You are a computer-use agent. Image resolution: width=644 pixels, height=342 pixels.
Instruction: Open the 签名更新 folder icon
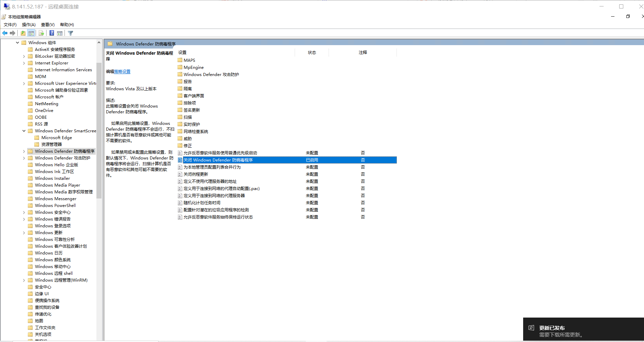pyautogui.click(x=180, y=110)
